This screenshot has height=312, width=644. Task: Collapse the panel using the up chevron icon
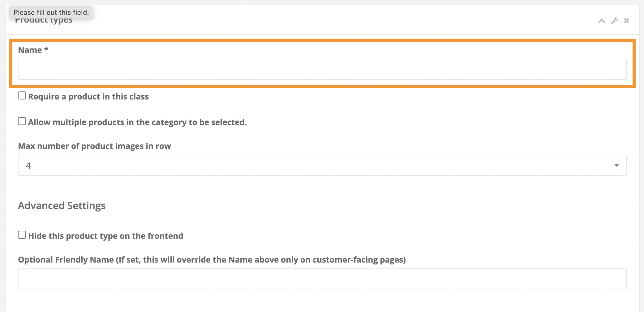point(601,20)
